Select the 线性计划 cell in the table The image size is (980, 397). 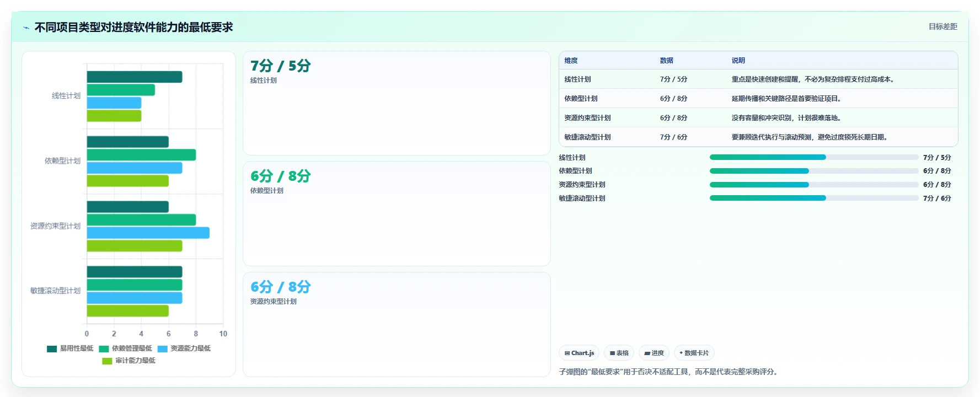pos(577,79)
